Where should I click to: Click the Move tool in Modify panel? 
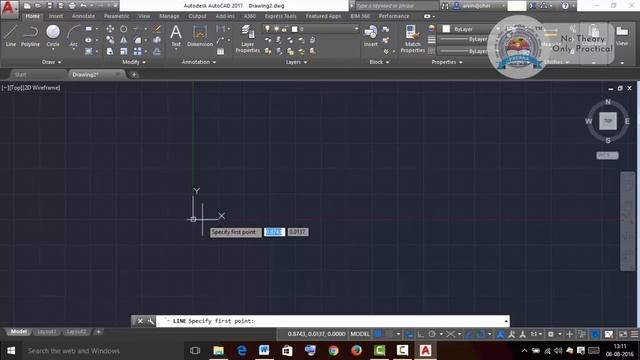110,29
